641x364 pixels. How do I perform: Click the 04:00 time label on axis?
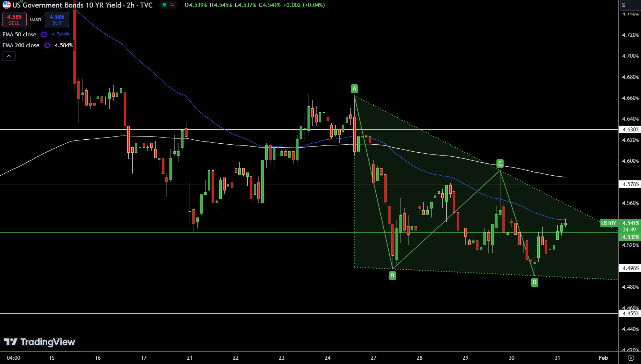[14, 358]
